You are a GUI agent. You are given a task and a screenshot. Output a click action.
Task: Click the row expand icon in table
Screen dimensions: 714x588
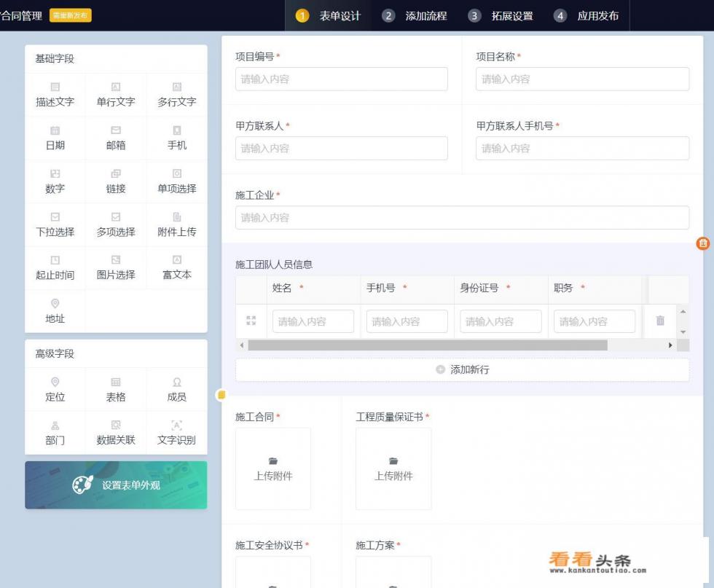click(x=251, y=321)
